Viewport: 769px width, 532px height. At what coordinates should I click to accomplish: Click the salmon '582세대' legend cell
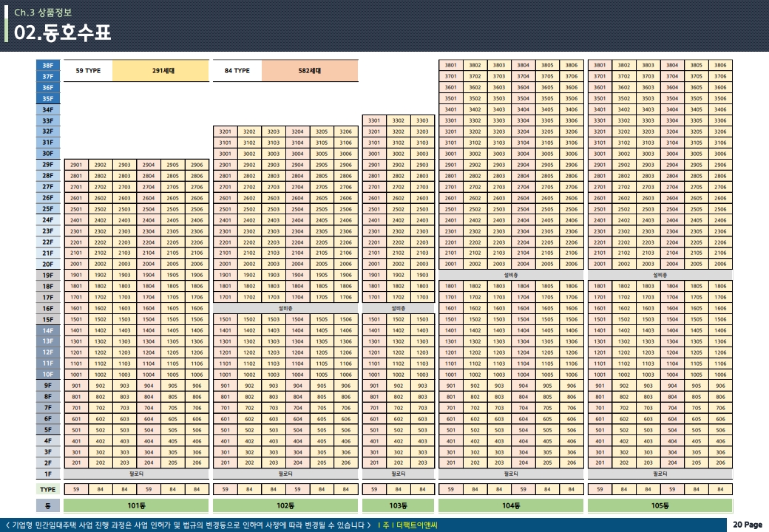[x=310, y=70]
